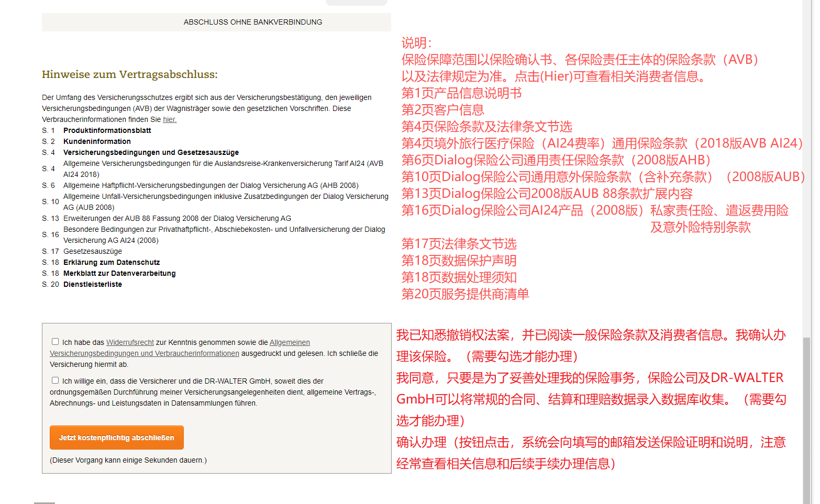Screen dimensions: 820x504
Task: Open the Versicherungsbedingungen und Verbraucherinformationen link
Action: [x=145, y=353]
